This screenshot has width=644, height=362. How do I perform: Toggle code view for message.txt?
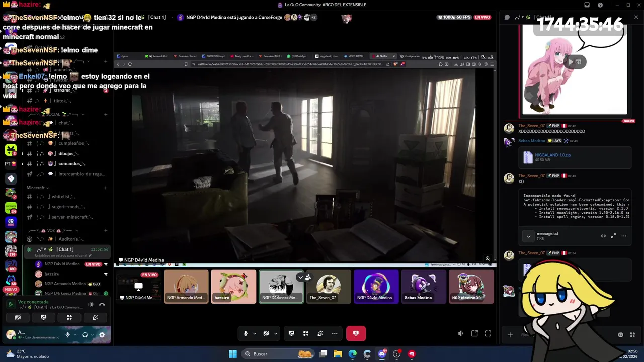[603, 236]
